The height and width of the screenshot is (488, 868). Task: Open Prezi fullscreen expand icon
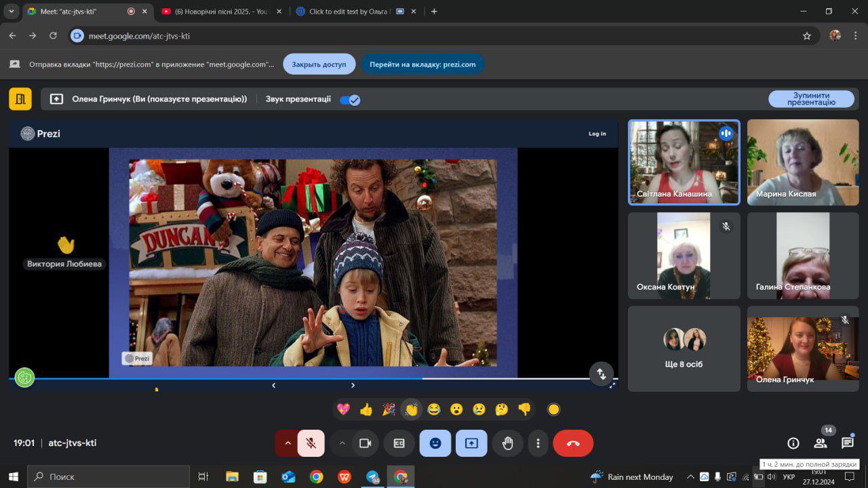click(x=612, y=385)
